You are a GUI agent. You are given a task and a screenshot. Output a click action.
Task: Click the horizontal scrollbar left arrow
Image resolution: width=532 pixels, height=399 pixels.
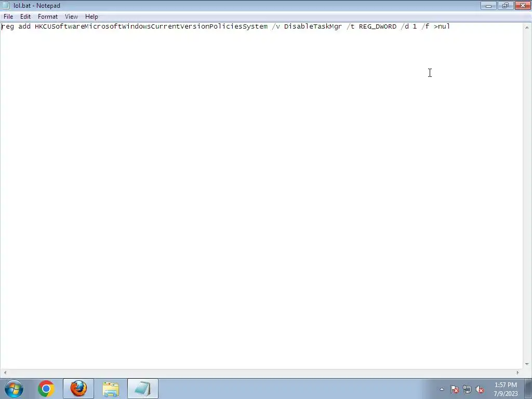[5, 373]
